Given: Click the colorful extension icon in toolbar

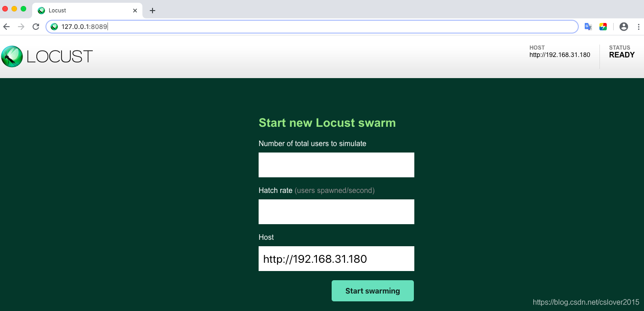Looking at the screenshot, I should [603, 27].
